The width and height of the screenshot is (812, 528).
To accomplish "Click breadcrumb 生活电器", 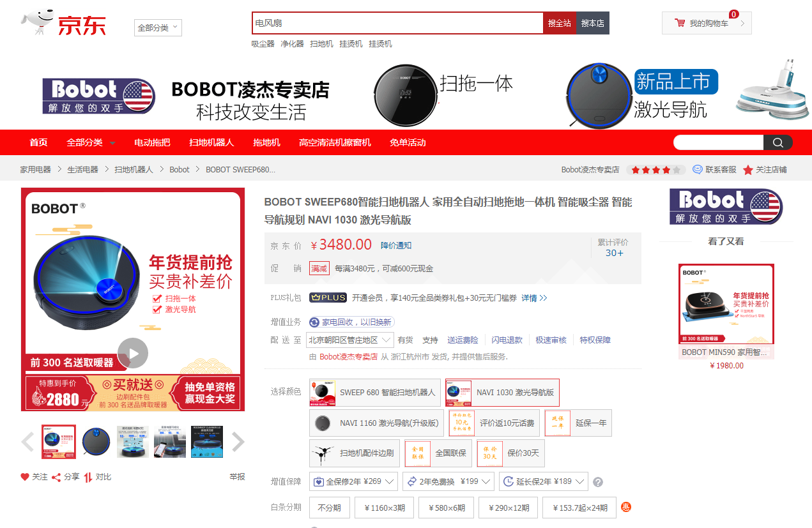I will [x=82, y=169].
